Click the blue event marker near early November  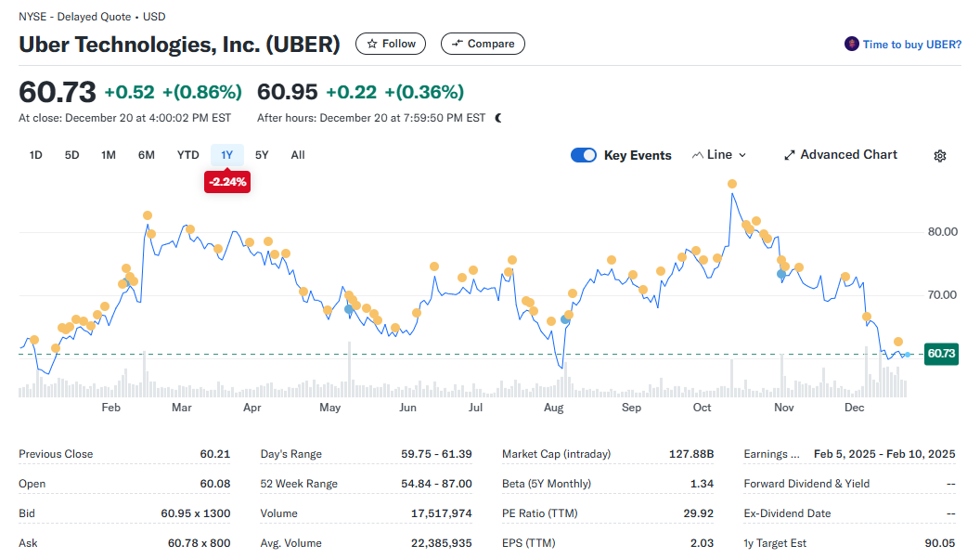[x=781, y=274]
